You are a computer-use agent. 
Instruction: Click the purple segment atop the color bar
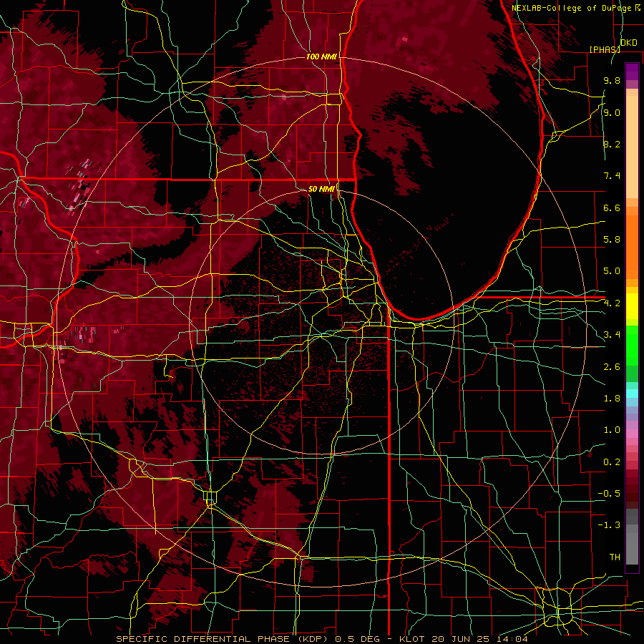coord(632,72)
